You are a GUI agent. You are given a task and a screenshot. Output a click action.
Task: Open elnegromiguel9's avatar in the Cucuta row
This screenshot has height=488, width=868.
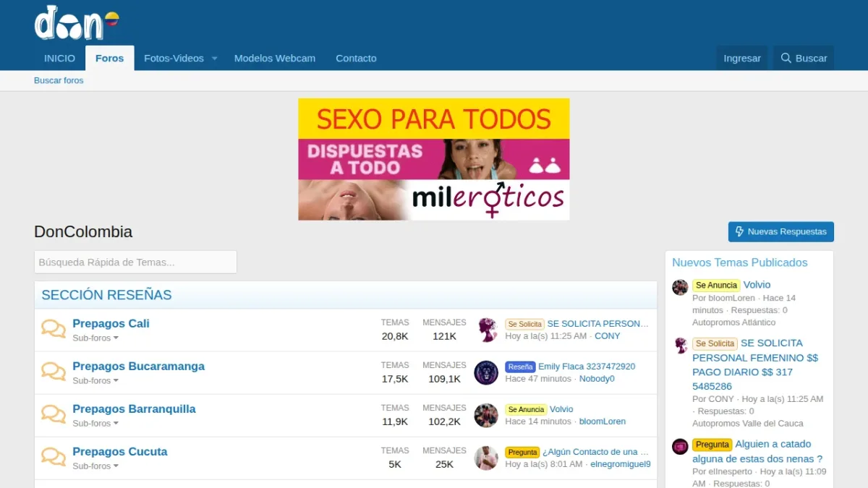(486, 458)
